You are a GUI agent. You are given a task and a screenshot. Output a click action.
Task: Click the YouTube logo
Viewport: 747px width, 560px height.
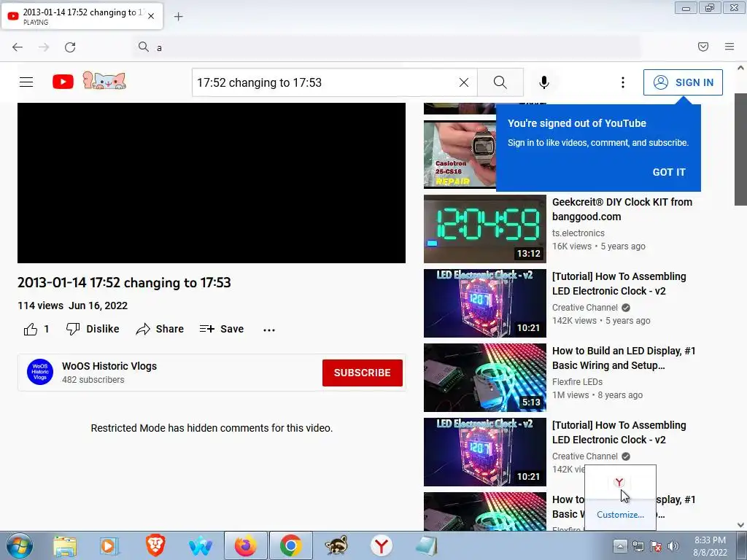pyautogui.click(x=63, y=82)
